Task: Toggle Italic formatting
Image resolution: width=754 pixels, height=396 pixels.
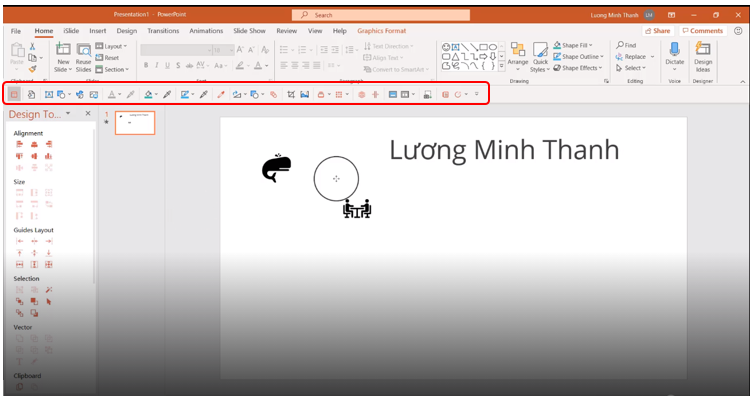Action: [157, 65]
